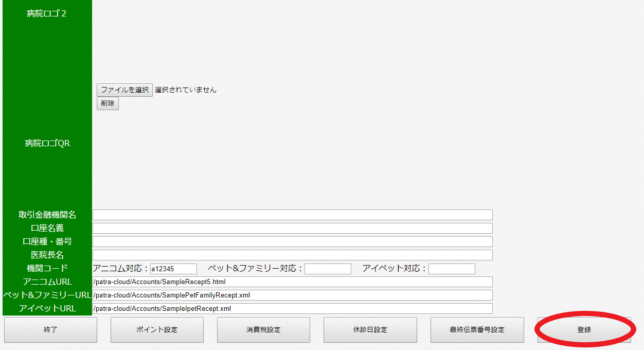The image size is (644, 350).
Task: Click the 口座種・番号 label
Action: [x=47, y=241]
